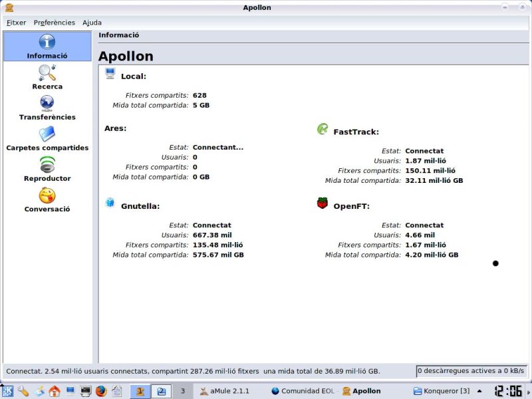Switch to virtual desktop 1
Viewport: 532px width, 399px height.
click(140, 391)
